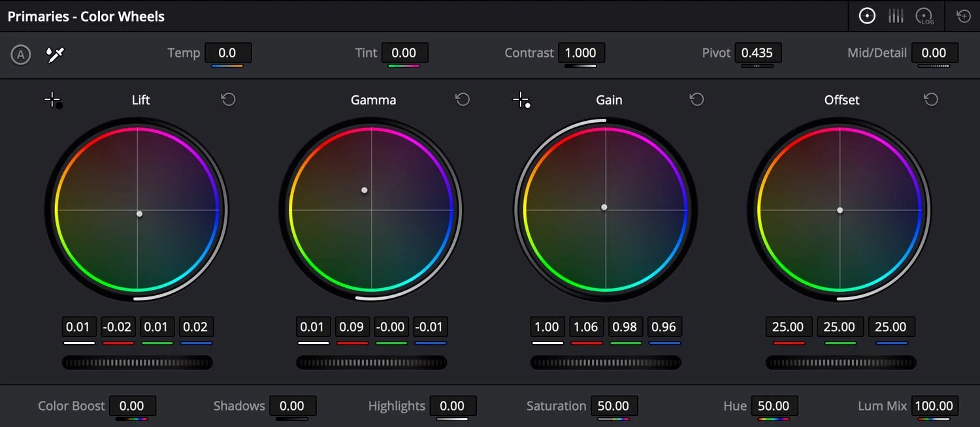The image size is (980, 427).
Task: Click the Gamma master wheel slider
Action: tap(372, 362)
